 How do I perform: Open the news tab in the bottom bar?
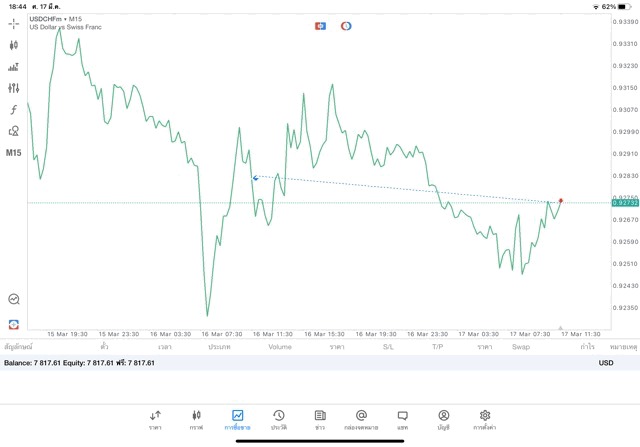320,420
